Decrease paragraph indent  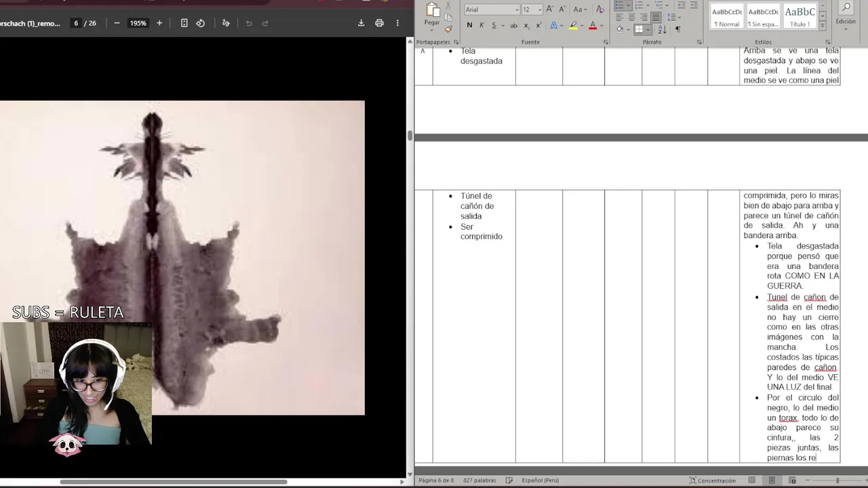680,5
